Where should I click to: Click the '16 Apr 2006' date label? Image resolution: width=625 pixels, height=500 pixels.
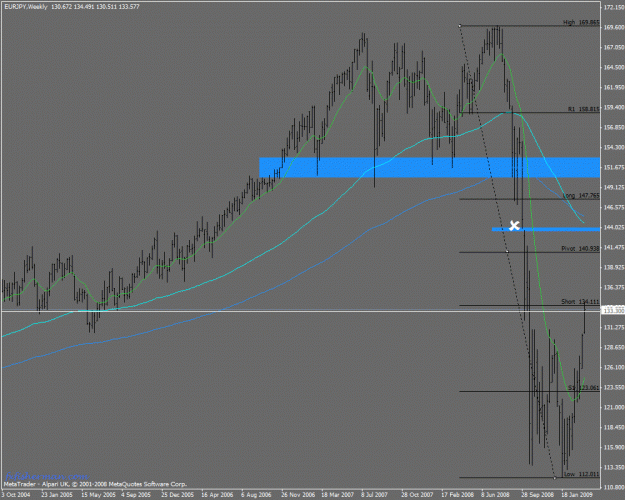pos(217,494)
